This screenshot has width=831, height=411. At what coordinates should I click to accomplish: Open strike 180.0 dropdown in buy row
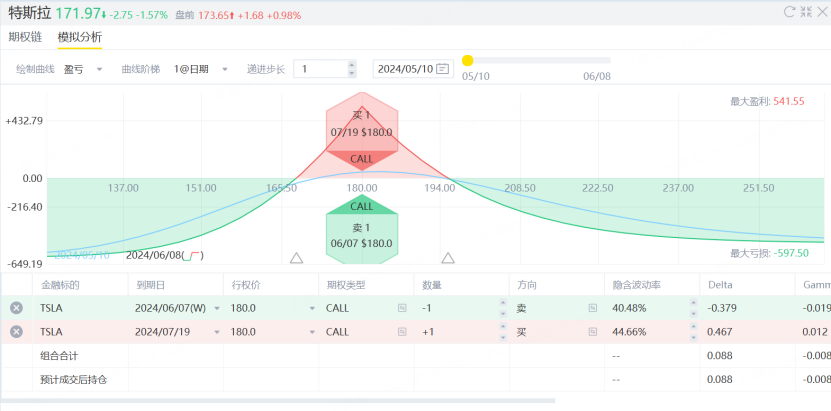[312, 332]
